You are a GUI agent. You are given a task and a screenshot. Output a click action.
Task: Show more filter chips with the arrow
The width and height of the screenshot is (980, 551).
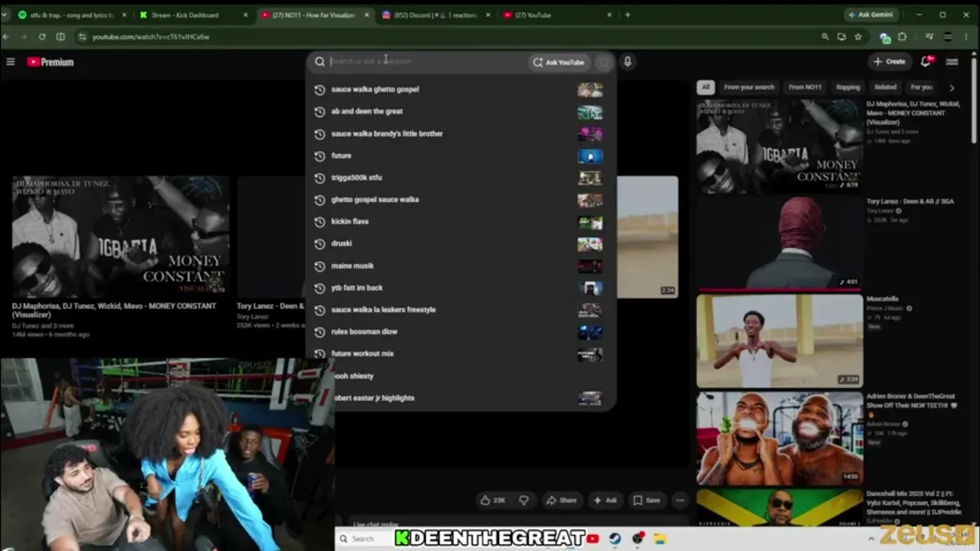pyautogui.click(x=952, y=88)
